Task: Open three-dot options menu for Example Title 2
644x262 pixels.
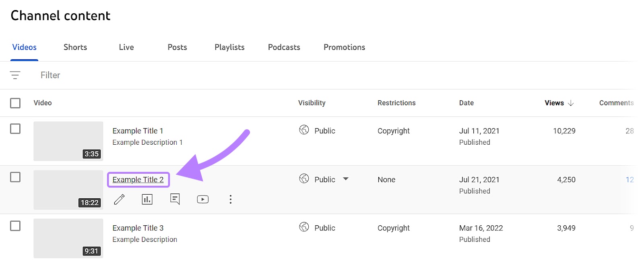Action: click(x=230, y=199)
